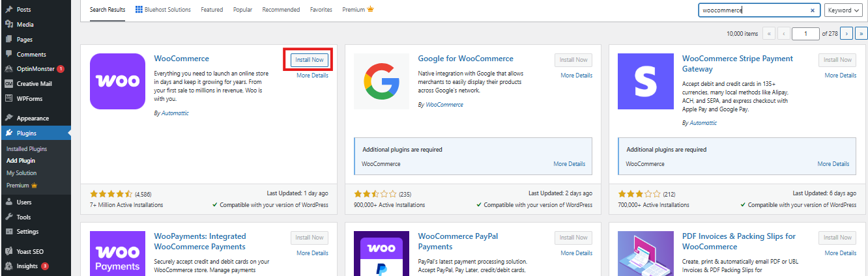Click the Posts pin icon

(8, 10)
